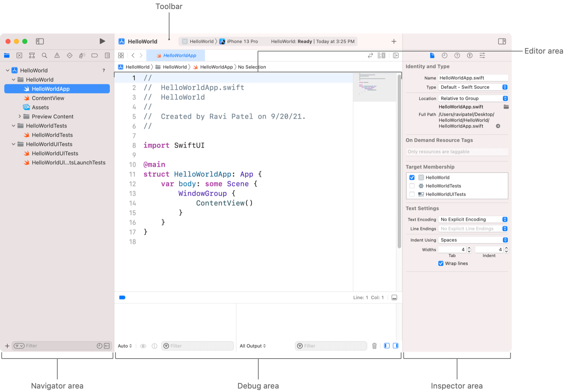Open the Symbol navigator icon
Viewport: 565px width, 392px height.
pos(32,55)
